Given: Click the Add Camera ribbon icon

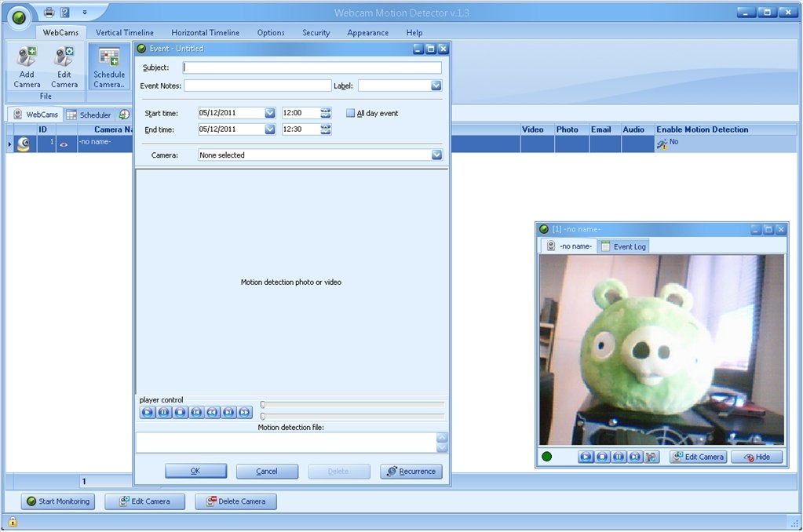Looking at the screenshot, I should pos(27,67).
